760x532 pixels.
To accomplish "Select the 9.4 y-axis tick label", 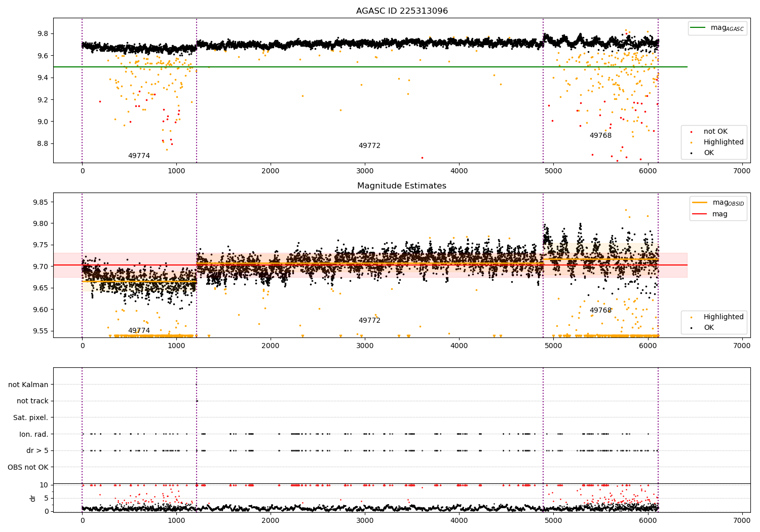I will coord(43,78).
